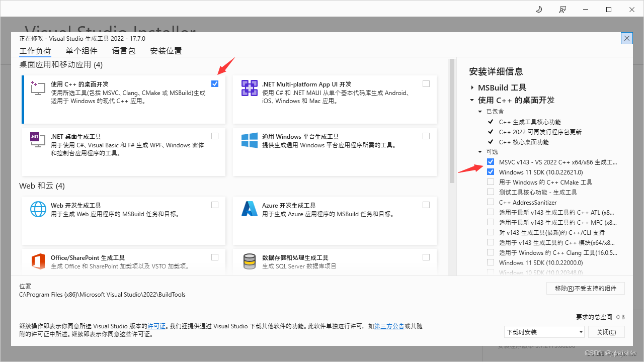Switch to the 语言包 tab
Viewport: 644px width, 362px height.
[x=124, y=51]
